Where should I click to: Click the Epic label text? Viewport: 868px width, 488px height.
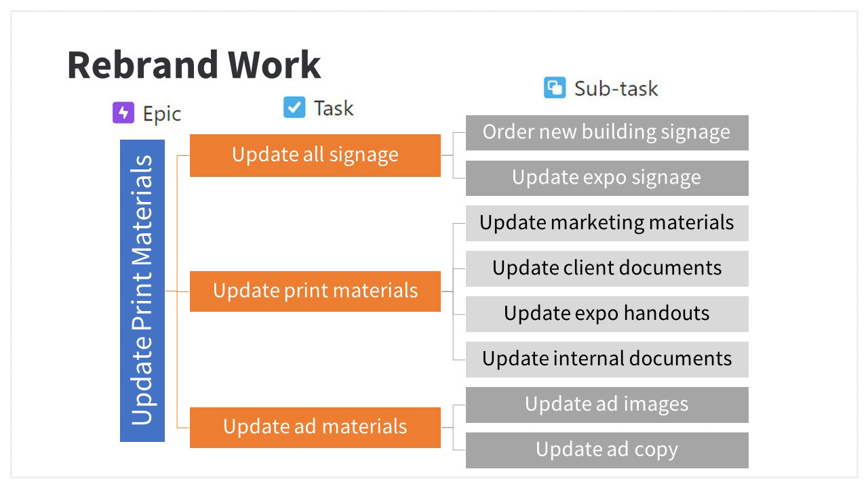click(162, 114)
